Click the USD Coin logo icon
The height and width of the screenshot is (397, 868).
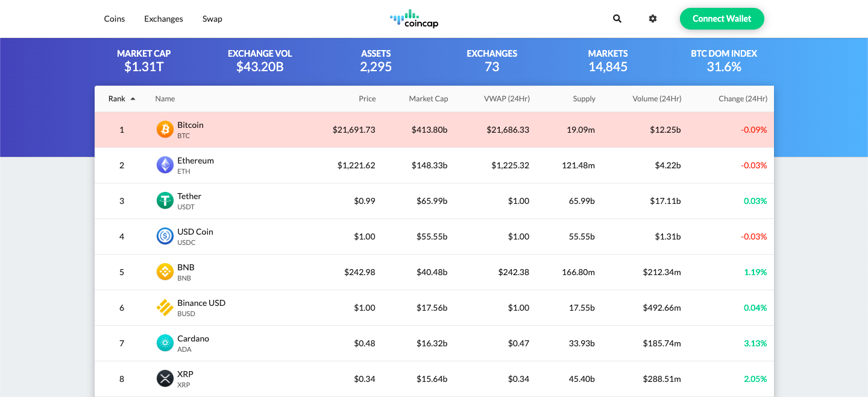pyautogui.click(x=165, y=236)
